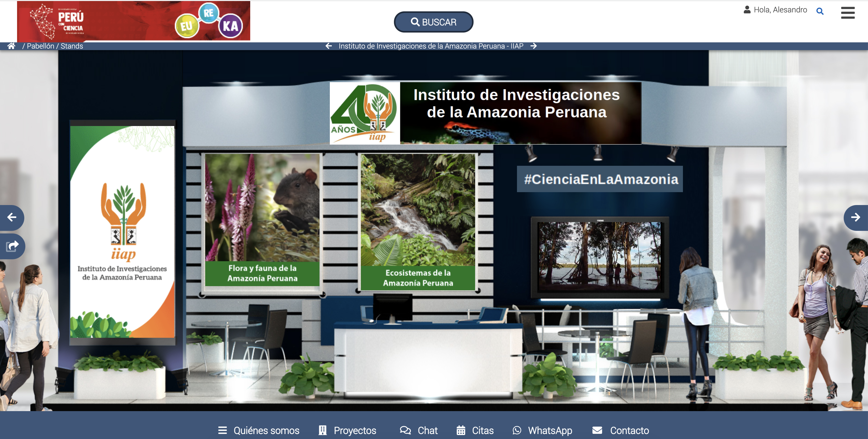Click Pabellón in the breadcrumb

pyautogui.click(x=40, y=46)
